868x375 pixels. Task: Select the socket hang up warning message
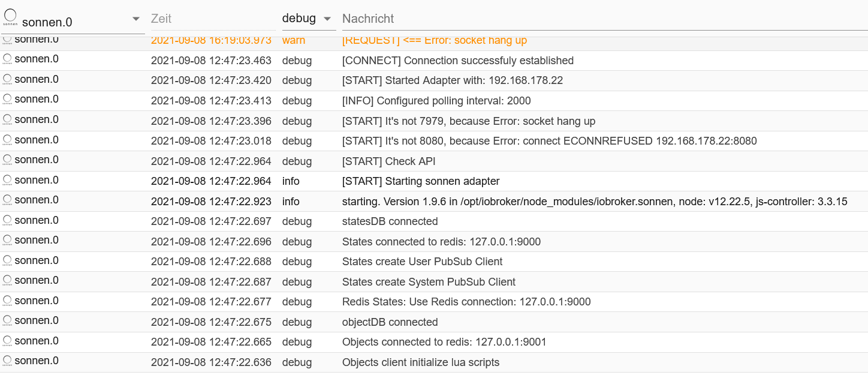pyautogui.click(x=434, y=41)
